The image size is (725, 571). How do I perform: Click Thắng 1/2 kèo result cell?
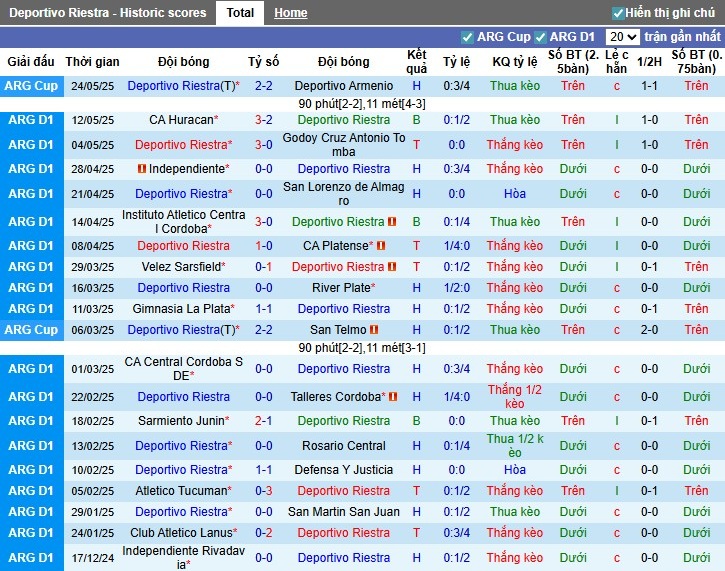pyautogui.click(x=515, y=397)
